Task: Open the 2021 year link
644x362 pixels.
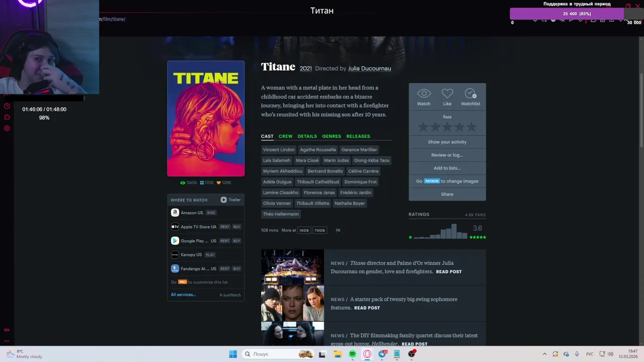Action: (306, 68)
